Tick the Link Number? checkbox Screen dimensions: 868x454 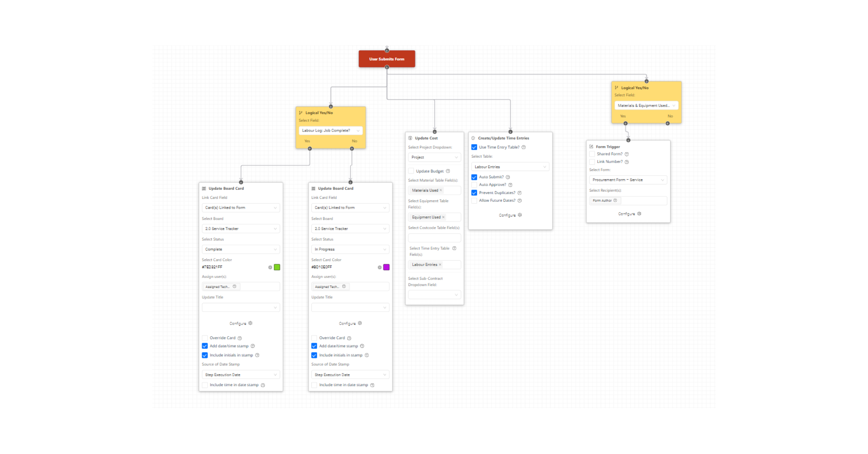pos(592,162)
